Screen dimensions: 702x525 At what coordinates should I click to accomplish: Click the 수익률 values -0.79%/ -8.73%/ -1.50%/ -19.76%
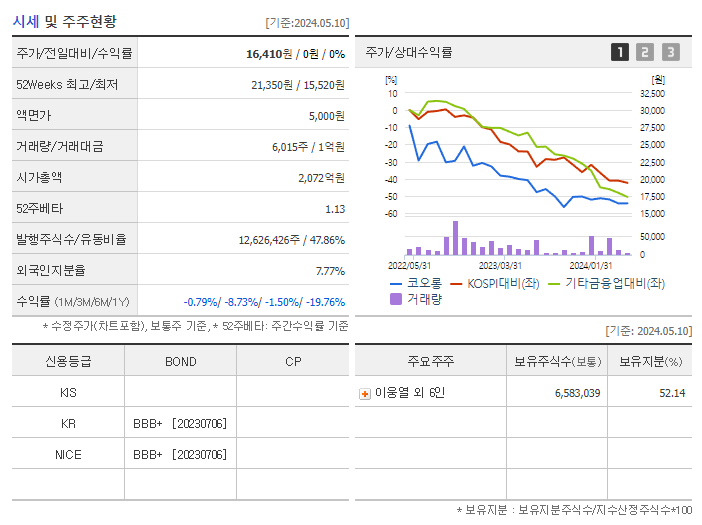[264, 302]
